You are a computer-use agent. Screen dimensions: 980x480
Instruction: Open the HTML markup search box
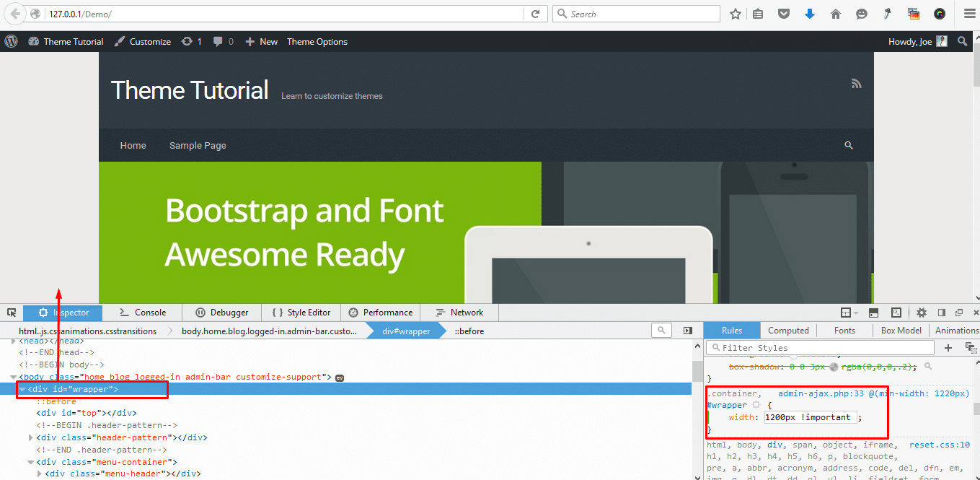[661, 331]
